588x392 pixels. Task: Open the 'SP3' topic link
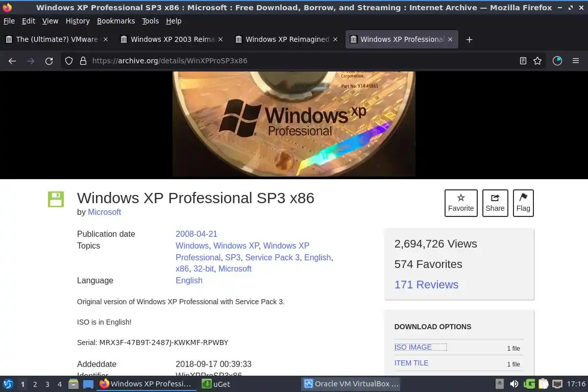[x=233, y=257]
